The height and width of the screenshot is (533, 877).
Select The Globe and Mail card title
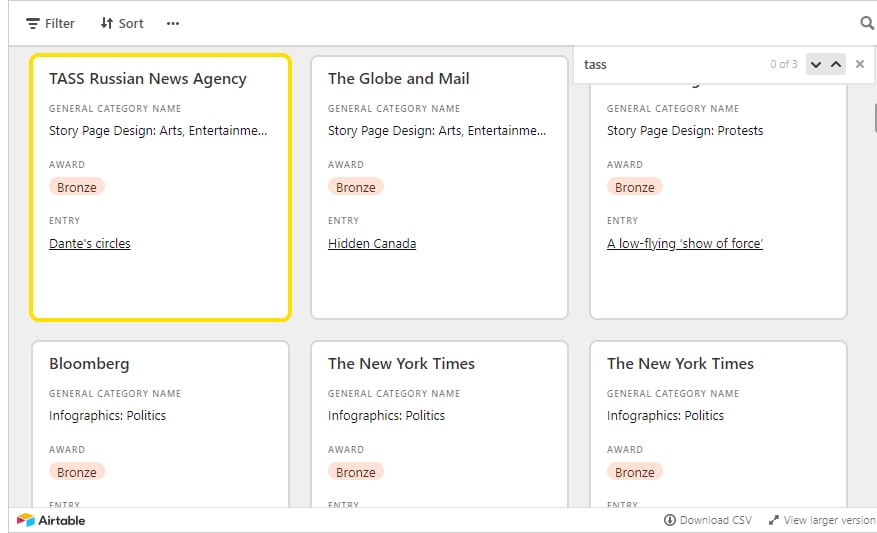(399, 79)
